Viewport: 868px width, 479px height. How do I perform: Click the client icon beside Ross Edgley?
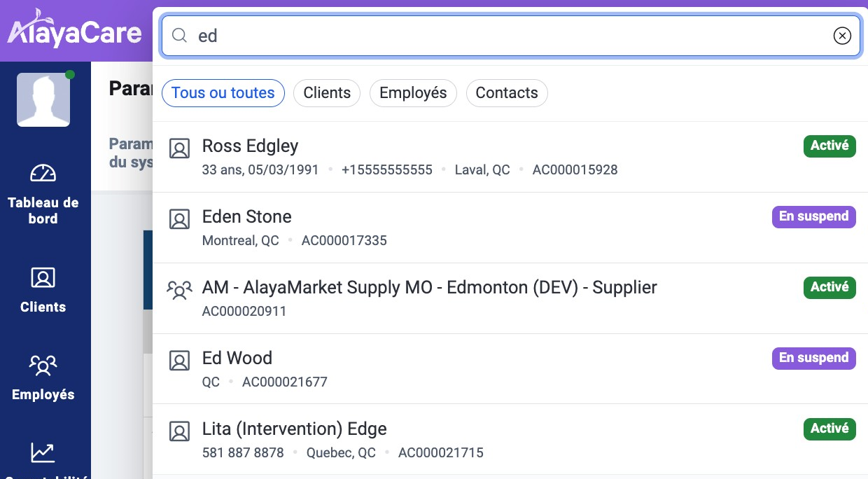pyautogui.click(x=180, y=148)
